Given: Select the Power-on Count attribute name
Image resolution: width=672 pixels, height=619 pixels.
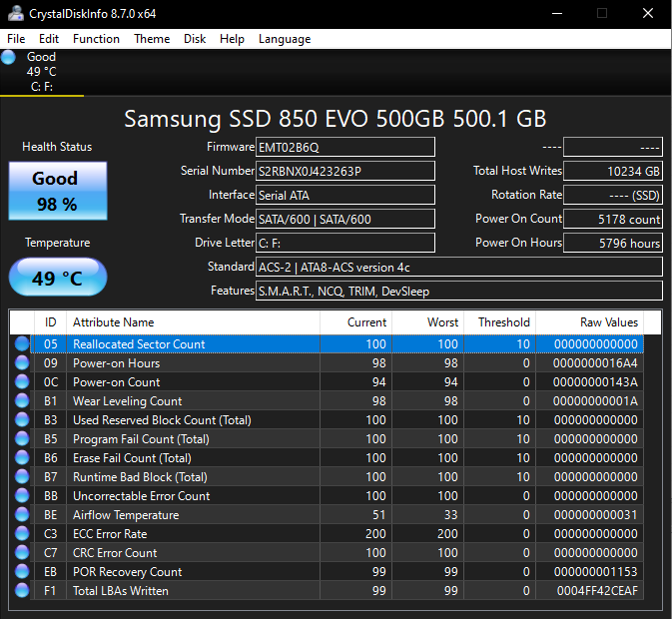Looking at the screenshot, I should [116, 382].
